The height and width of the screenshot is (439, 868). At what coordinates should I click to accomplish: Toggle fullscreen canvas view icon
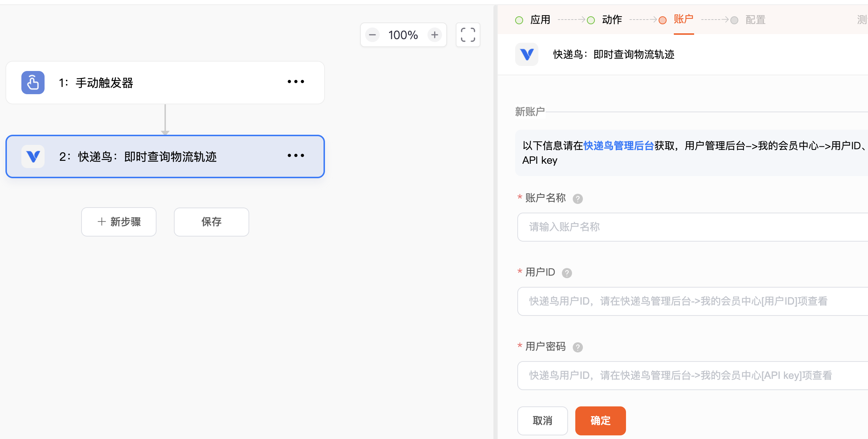pyautogui.click(x=468, y=35)
